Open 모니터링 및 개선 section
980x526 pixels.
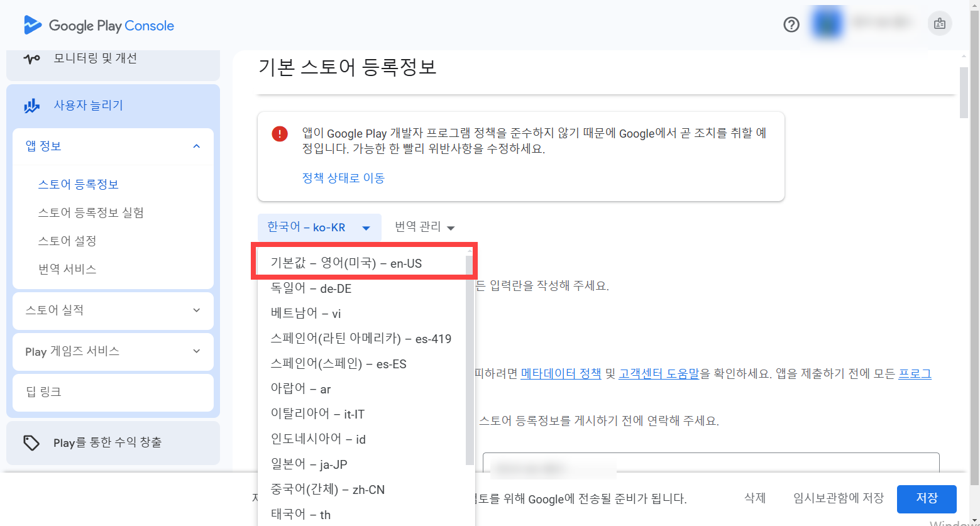click(113, 59)
